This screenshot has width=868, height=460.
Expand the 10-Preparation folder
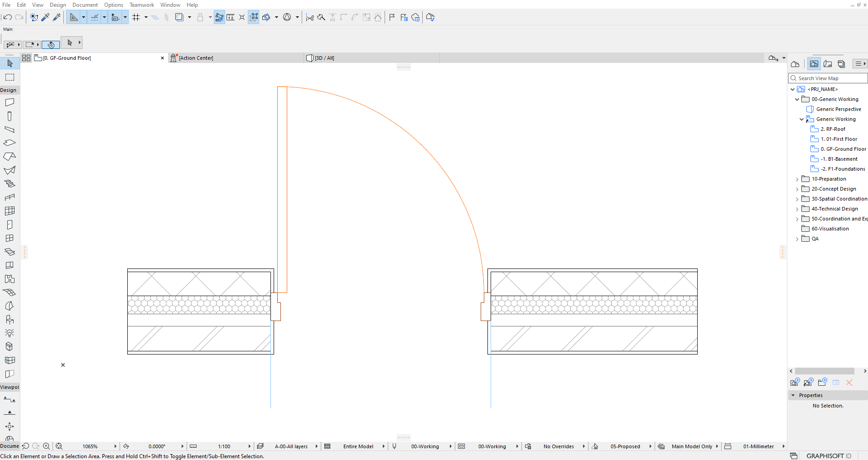tap(797, 179)
